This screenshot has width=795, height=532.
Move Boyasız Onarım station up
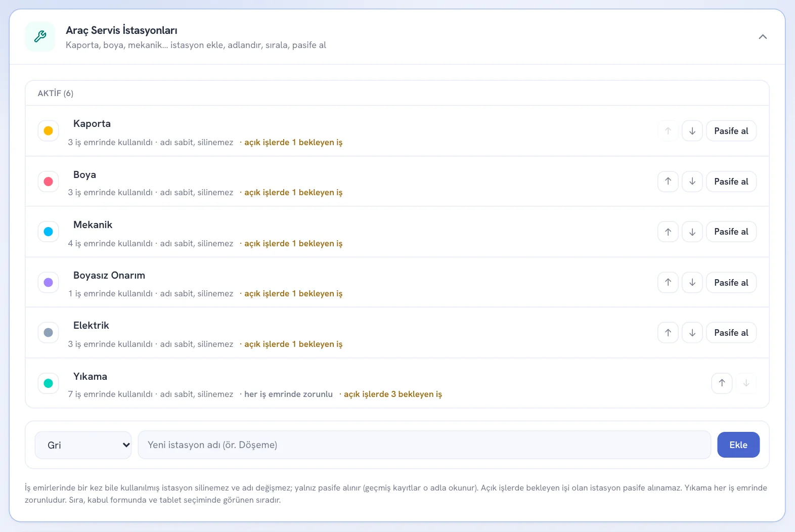click(x=668, y=283)
